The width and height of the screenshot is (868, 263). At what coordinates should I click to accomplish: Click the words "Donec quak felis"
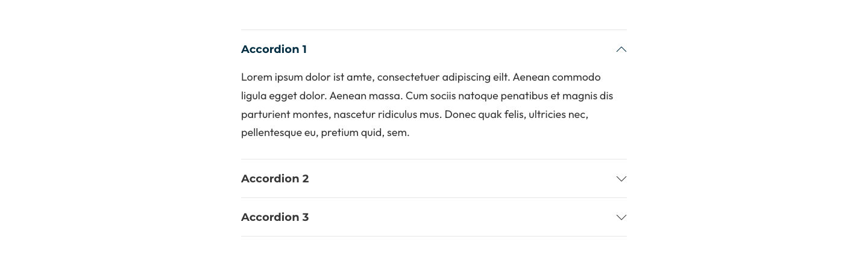484,114
